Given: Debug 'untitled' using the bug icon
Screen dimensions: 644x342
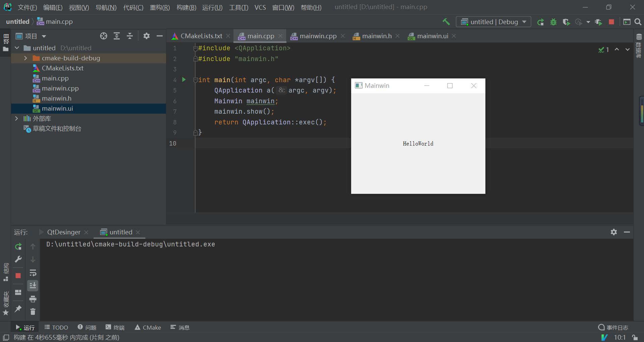Looking at the screenshot, I should (x=553, y=21).
